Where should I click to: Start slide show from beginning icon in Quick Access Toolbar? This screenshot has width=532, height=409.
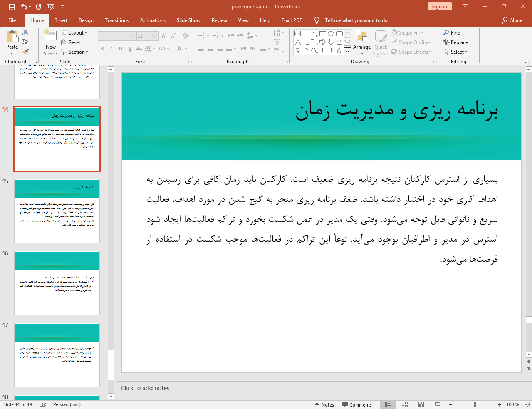coord(51,7)
